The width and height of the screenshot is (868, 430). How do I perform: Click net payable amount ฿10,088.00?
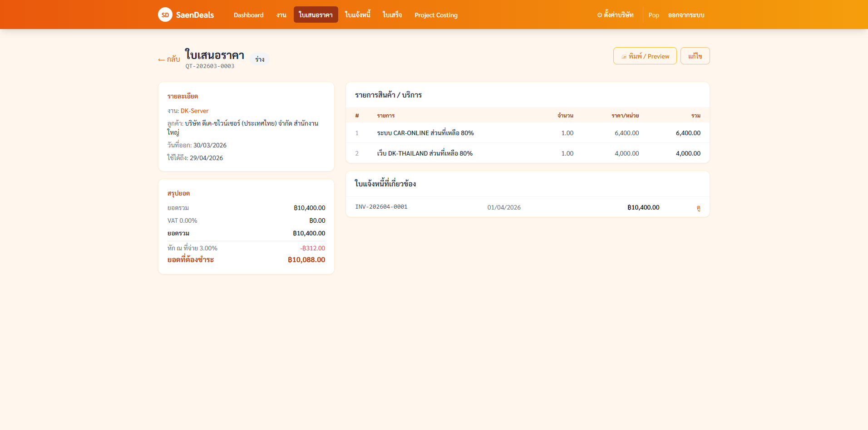coord(306,259)
